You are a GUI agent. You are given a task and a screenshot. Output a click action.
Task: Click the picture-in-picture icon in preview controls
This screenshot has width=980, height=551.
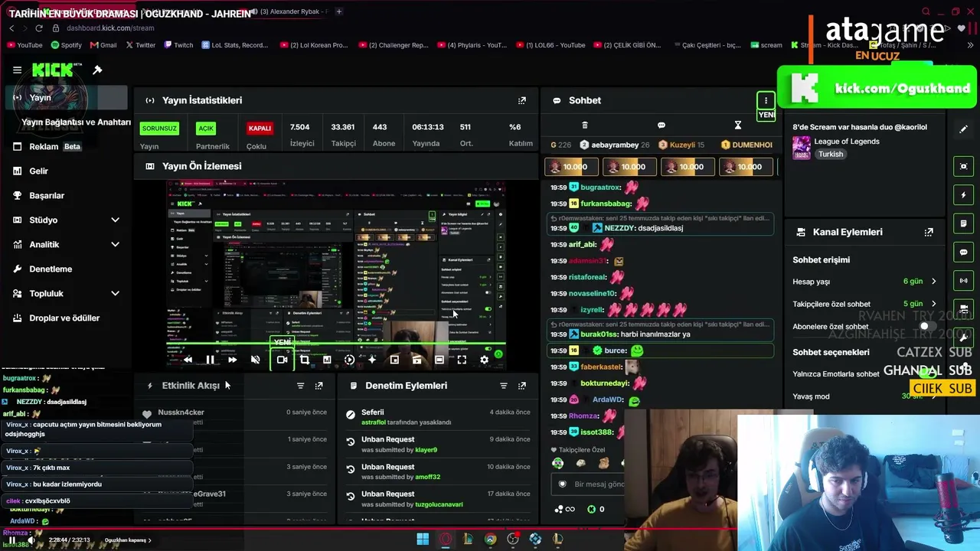pyautogui.click(x=394, y=360)
